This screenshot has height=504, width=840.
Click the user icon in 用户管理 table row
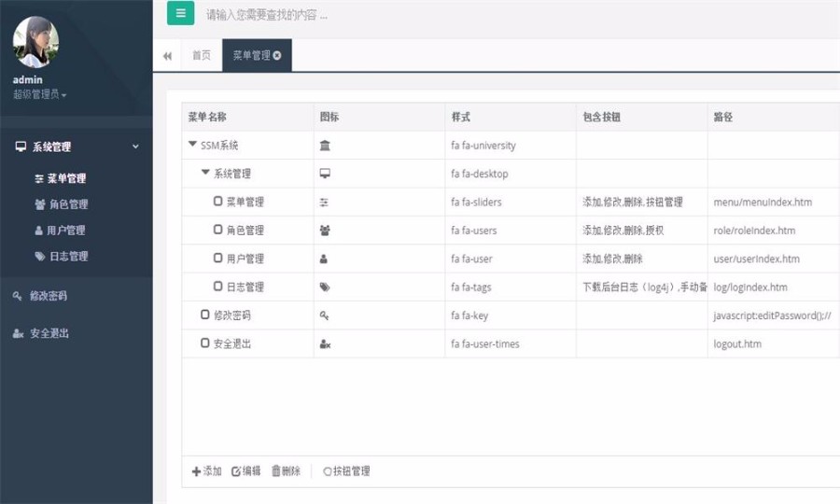pyautogui.click(x=324, y=259)
